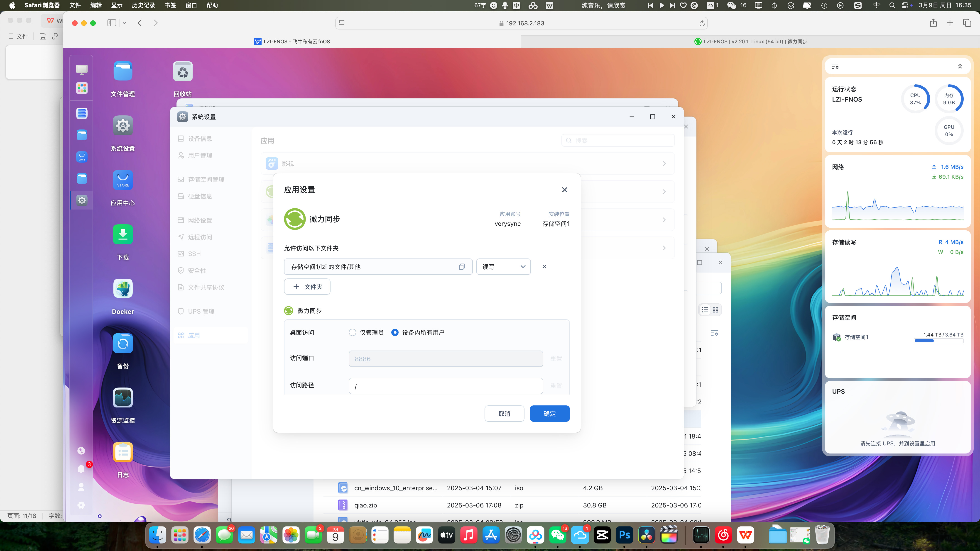This screenshot has height=551, width=980.
Task: Click Safari share icon
Action: coord(933,23)
